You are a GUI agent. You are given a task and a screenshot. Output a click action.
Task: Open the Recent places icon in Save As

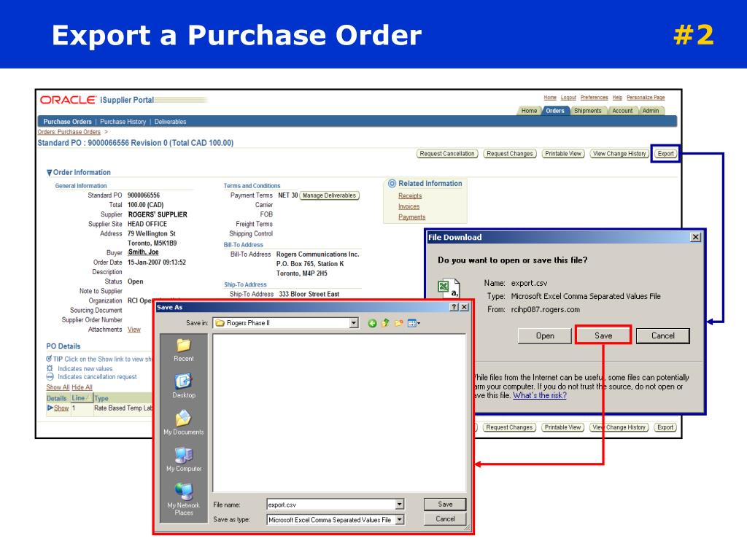click(x=183, y=349)
